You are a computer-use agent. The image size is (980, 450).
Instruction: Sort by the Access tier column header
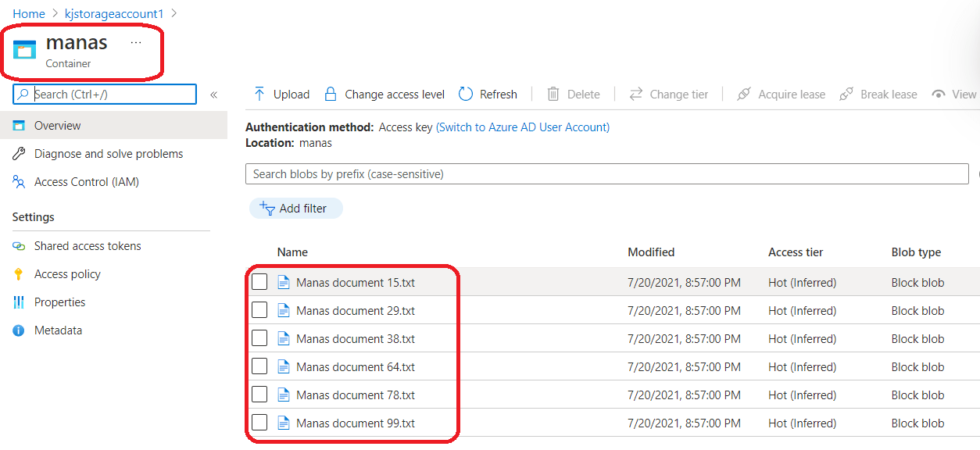click(796, 252)
